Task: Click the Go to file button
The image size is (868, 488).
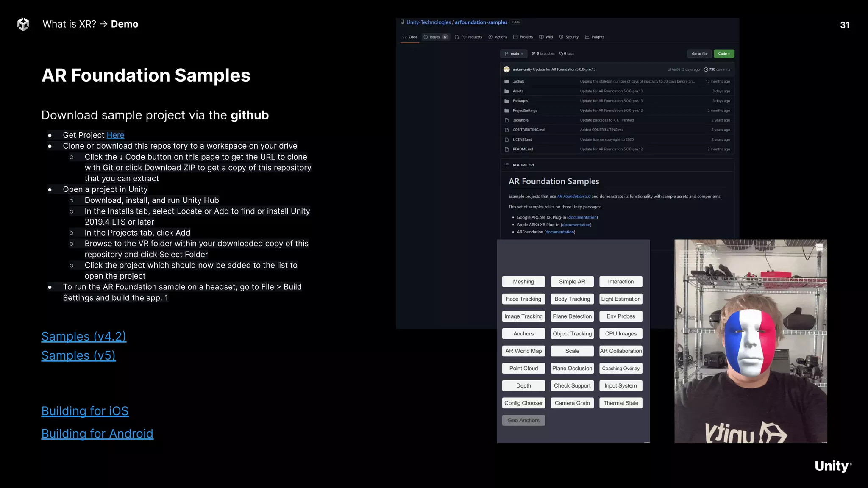Action: tap(699, 54)
